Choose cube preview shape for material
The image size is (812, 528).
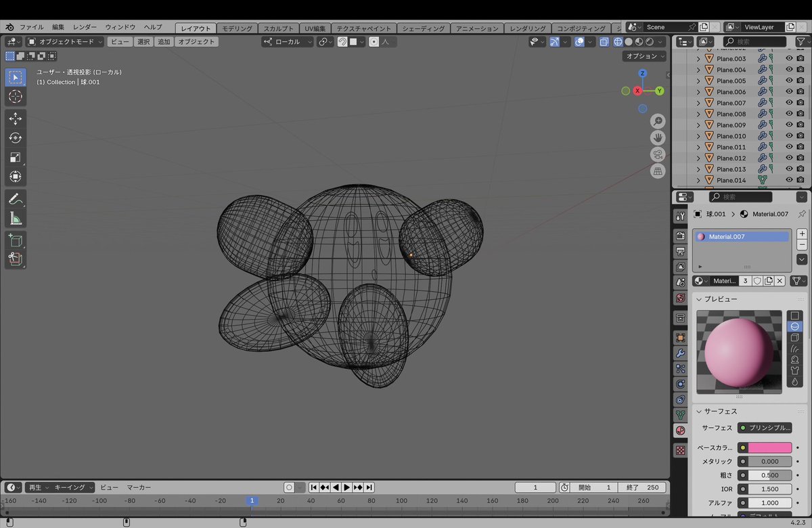click(x=795, y=337)
